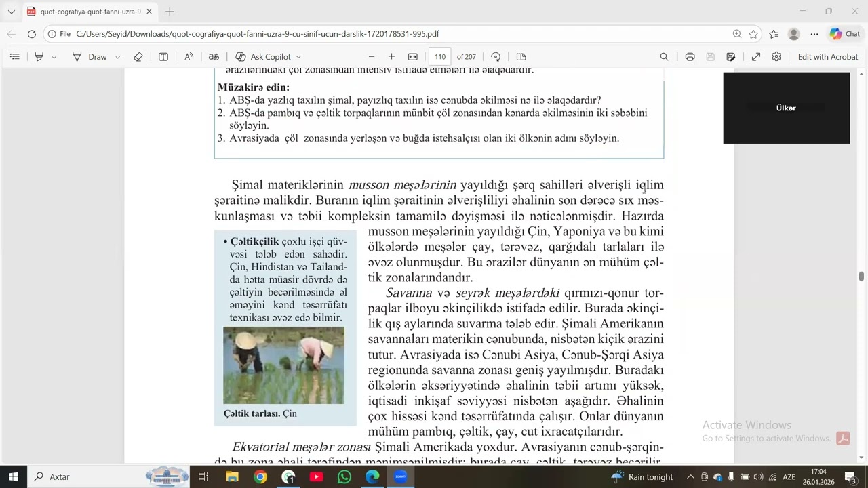Launch Google Chrome from taskbar
Screen dimensions: 868x488
click(260, 476)
